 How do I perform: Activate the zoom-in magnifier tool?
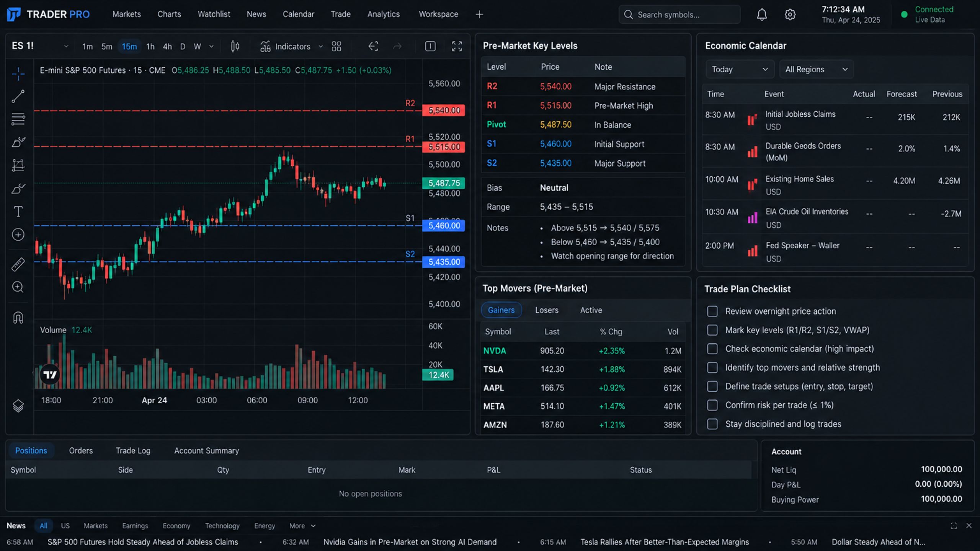18,287
